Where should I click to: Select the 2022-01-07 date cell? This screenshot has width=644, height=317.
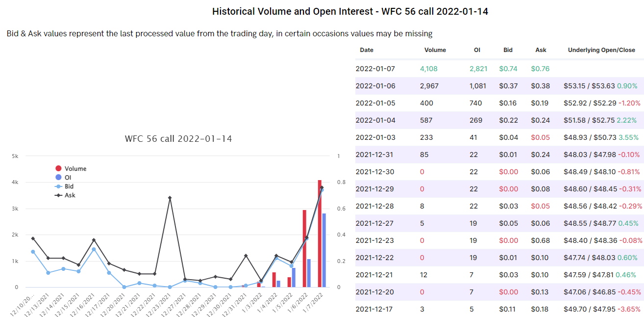pos(375,69)
